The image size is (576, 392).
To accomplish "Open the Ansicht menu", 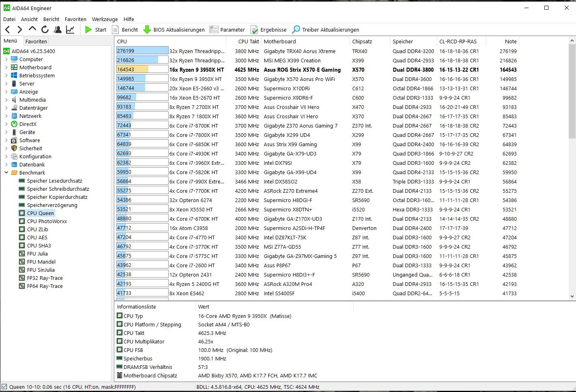I will tap(29, 19).
